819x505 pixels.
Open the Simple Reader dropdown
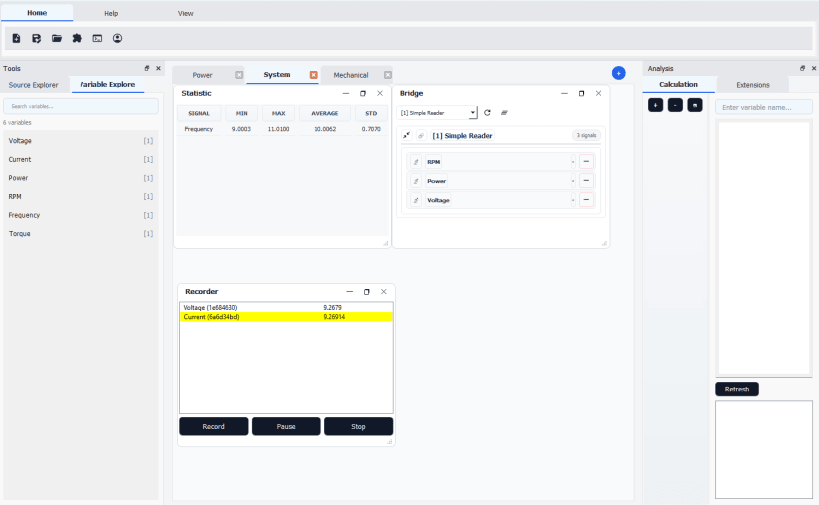pos(438,113)
